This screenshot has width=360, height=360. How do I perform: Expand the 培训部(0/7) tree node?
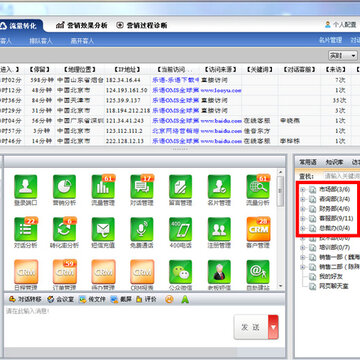[x=303, y=248]
